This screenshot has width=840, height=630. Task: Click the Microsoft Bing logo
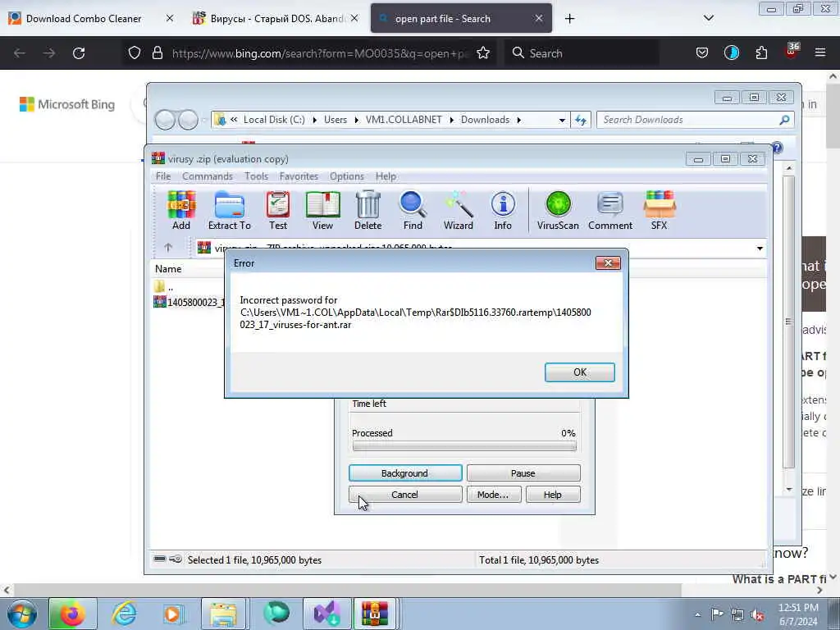click(x=67, y=104)
